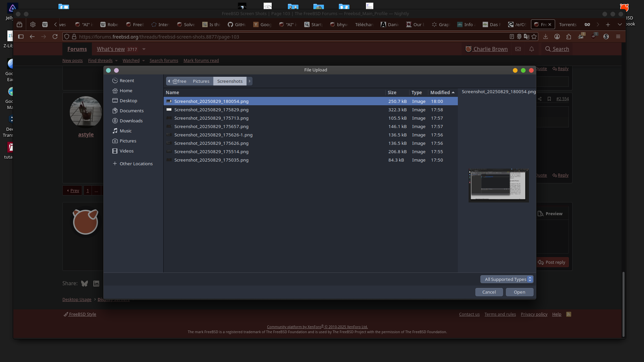Toggle reader view icon in URL bar

click(512, 37)
